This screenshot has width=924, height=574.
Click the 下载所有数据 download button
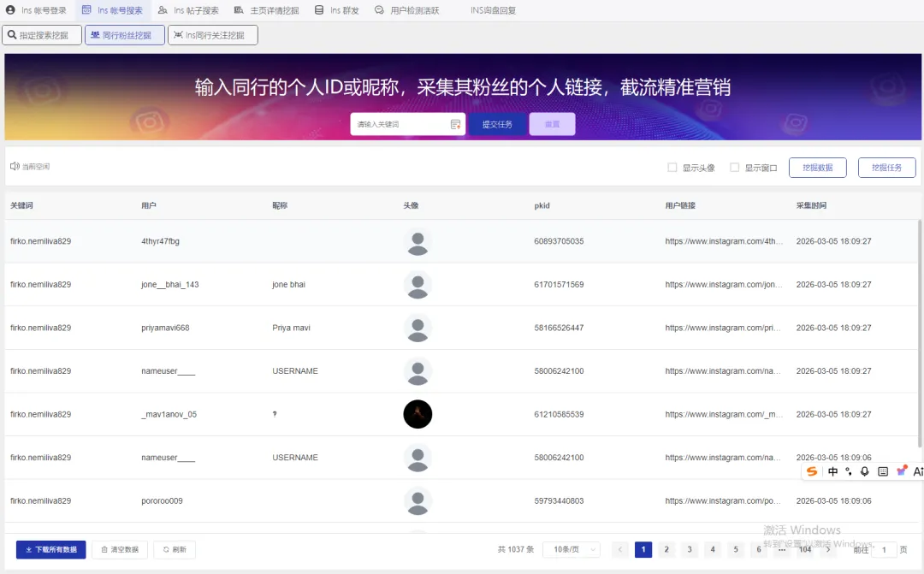[50, 549]
